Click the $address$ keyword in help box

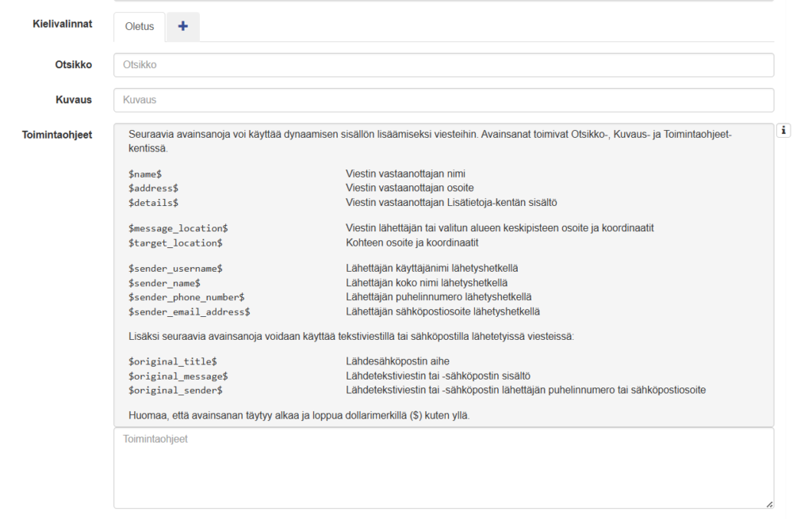tap(153, 188)
